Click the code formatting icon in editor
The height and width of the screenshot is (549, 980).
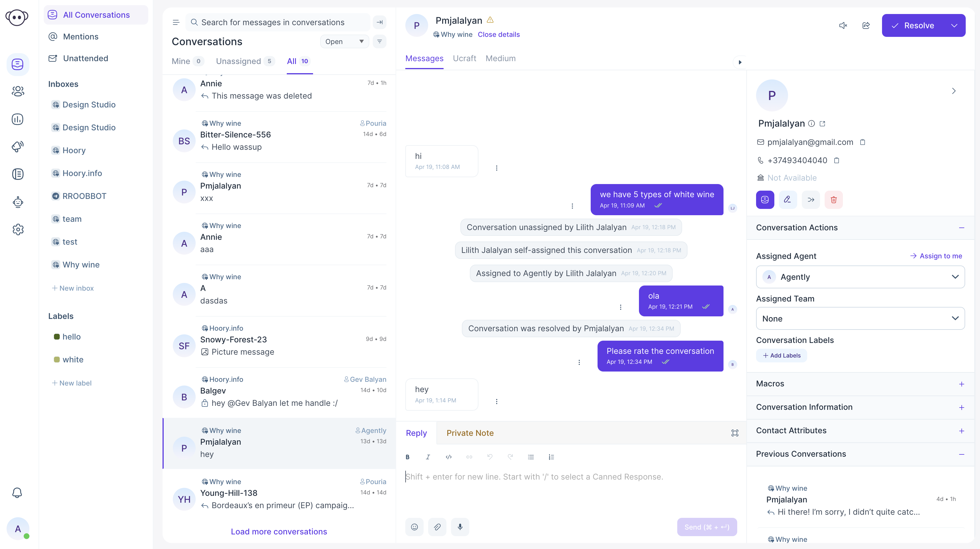click(448, 457)
